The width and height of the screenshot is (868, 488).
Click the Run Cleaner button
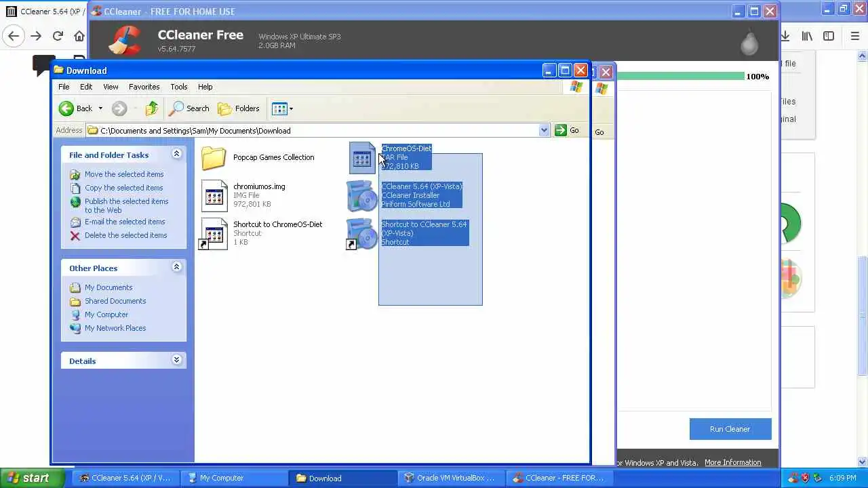coord(730,429)
